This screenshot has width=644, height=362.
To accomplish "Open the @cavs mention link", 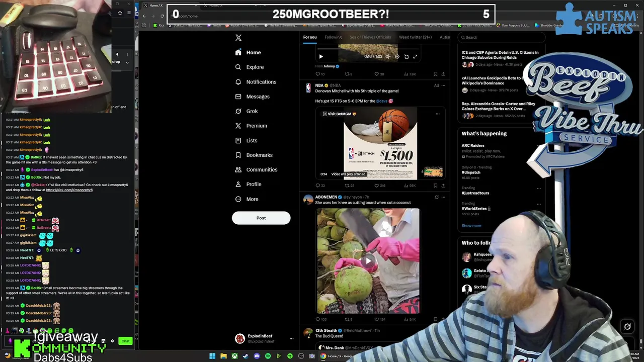I will (x=382, y=101).
